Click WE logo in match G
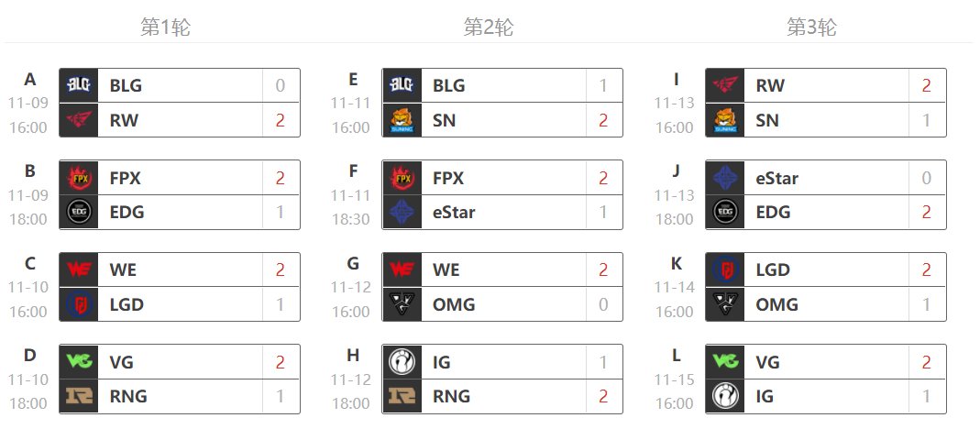The image size is (980, 440). click(x=402, y=270)
